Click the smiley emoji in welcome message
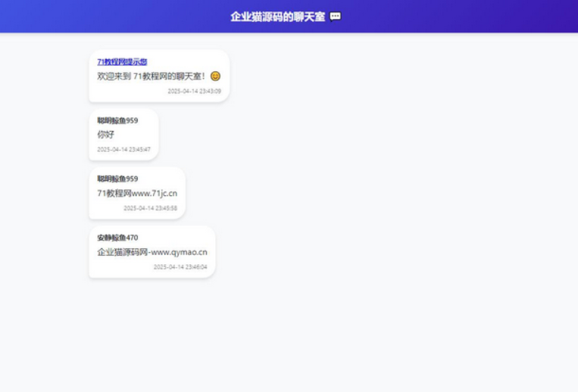Viewport: 578px width, 392px height. tap(215, 76)
